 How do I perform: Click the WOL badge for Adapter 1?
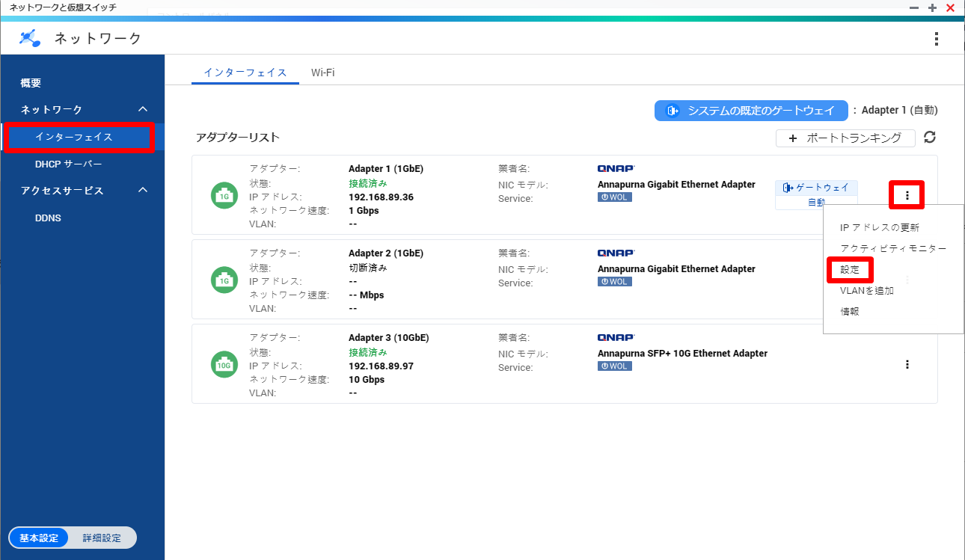tap(615, 197)
